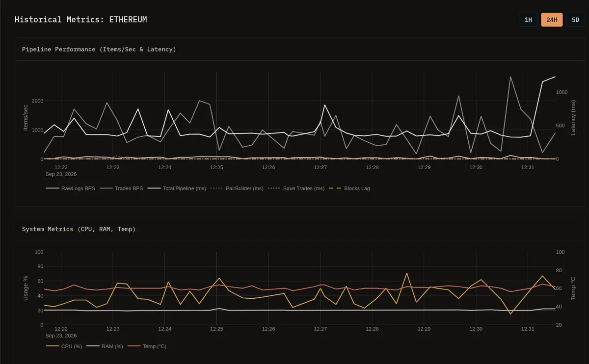Click the Usage % axis label
The image size is (589, 364).
(26, 288)
